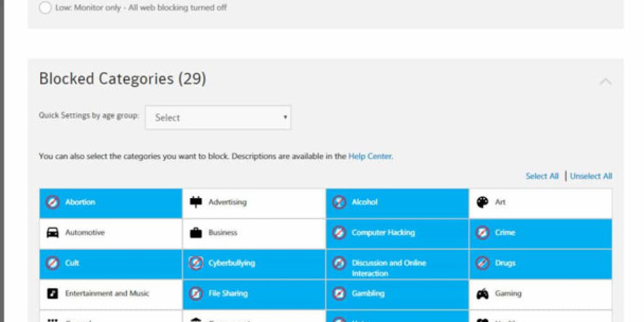Open the Help Center link
This screenshot has width=644, height=322.
pos(370,157)
